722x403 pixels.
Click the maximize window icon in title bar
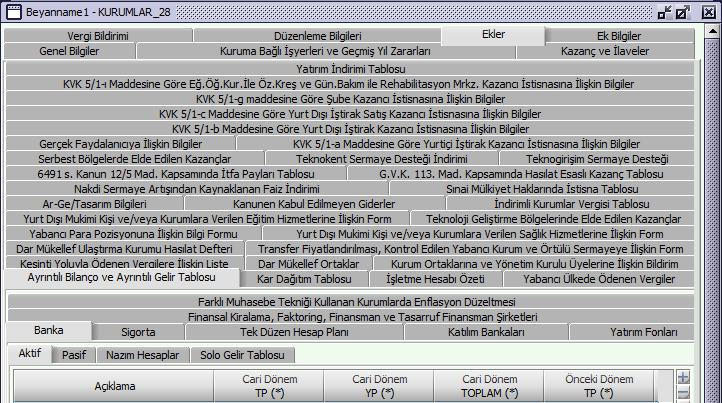click(x=683, y=12)
